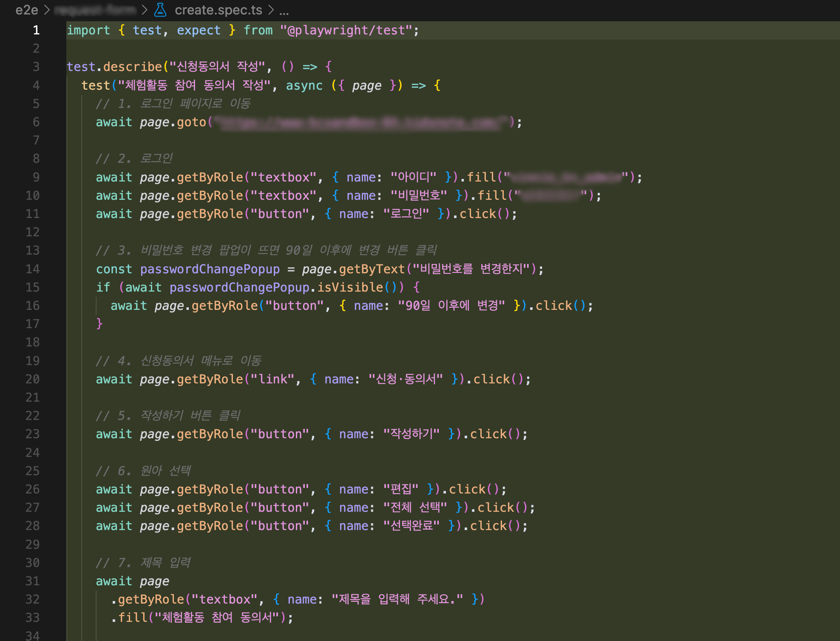Click the chevron before the beaker icon
The width and height of the screenshot is (840, 641).
(145, 9)
